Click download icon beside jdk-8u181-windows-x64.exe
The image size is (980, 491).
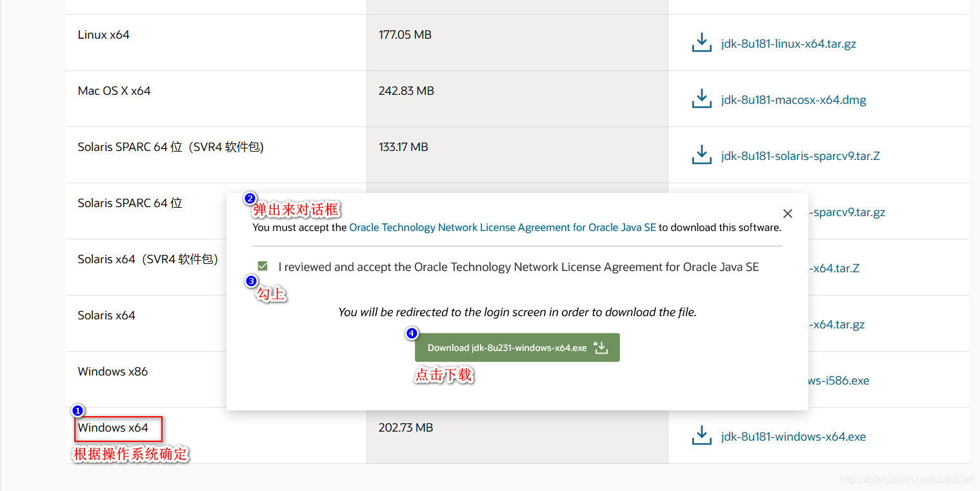tap(701, 436)
